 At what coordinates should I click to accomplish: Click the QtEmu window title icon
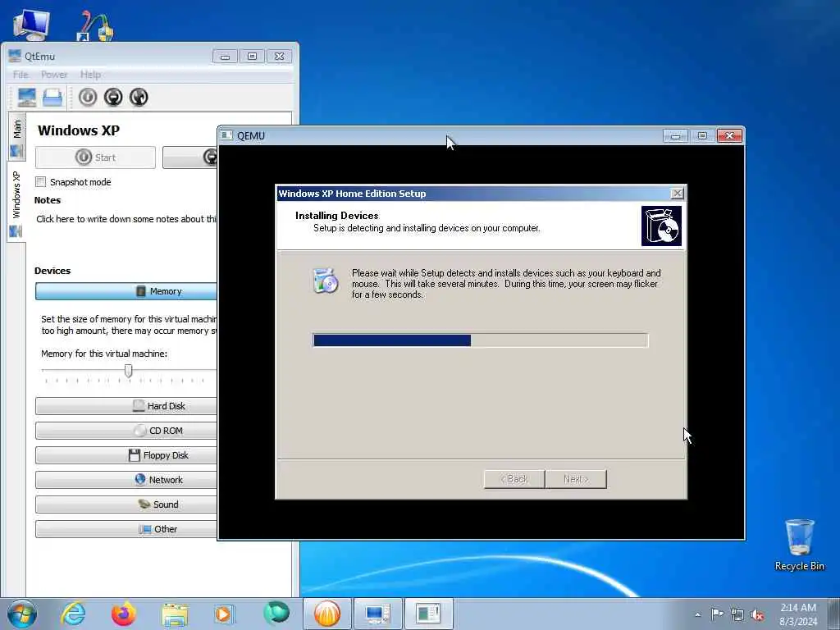coord(15,56)
